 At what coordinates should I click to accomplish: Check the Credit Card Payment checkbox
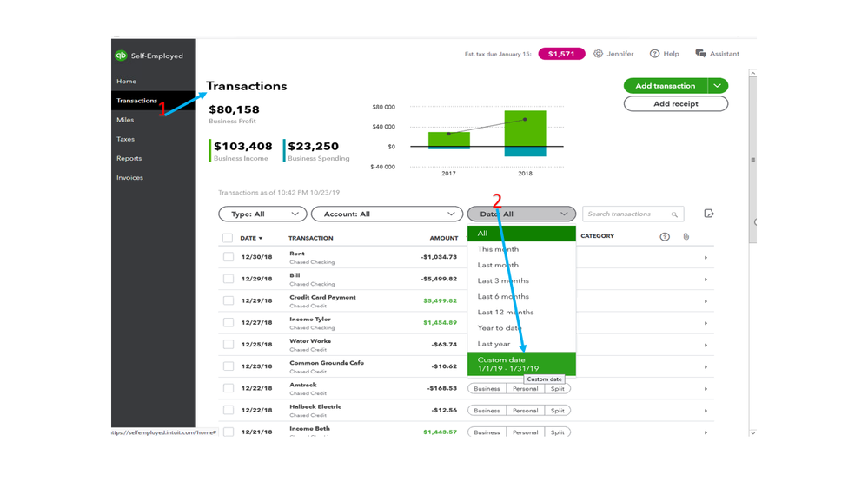[228, 300]
